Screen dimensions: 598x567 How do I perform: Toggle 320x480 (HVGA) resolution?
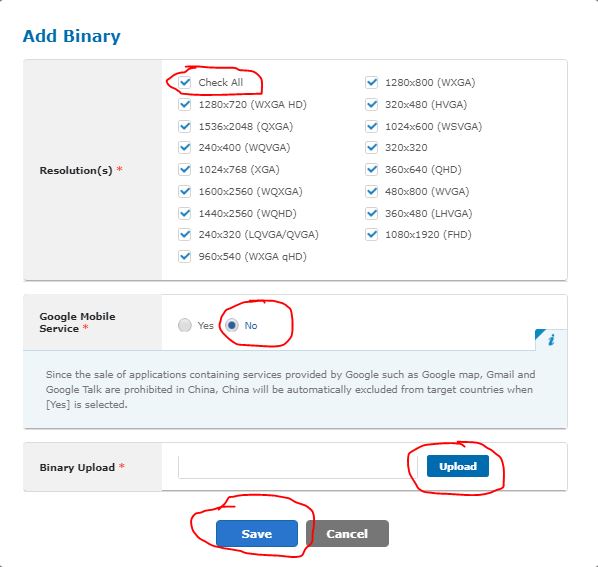(x=371, y=104)
